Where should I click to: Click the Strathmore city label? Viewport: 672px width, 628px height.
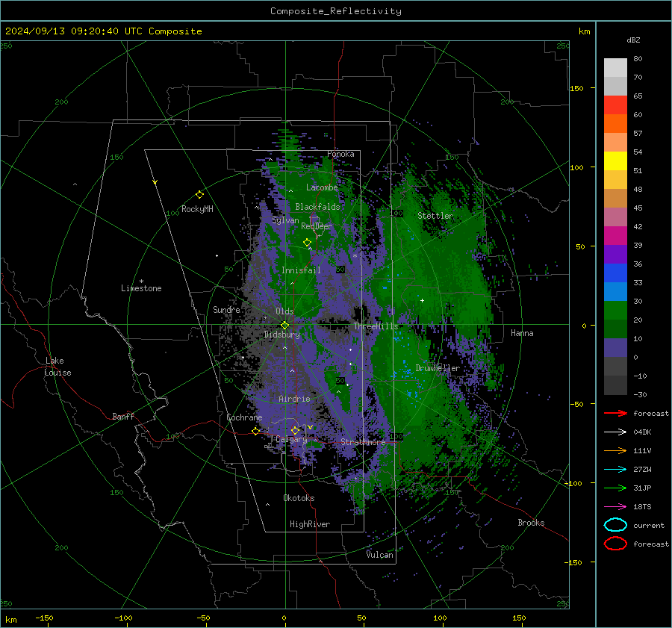[x=363, y=442]
